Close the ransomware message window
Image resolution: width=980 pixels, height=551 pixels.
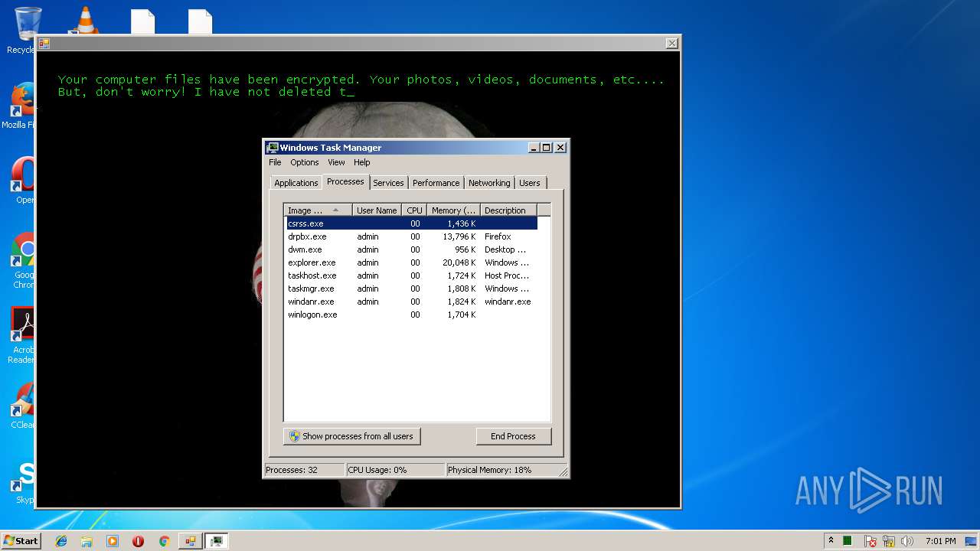(671, 44)
